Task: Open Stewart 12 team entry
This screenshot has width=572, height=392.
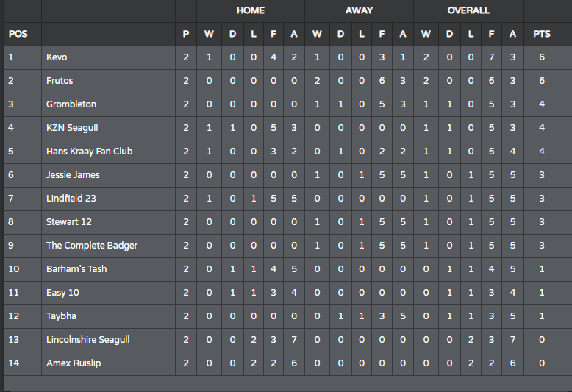Action: pos(69,222)
